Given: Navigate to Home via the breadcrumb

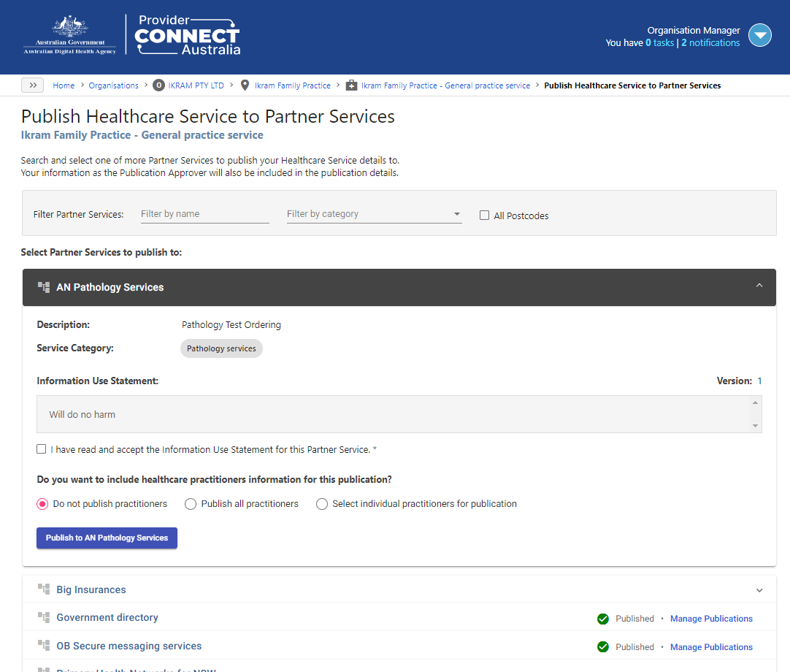Looking at the screenshot, I should pyautogui.click(x=64, y=85).
